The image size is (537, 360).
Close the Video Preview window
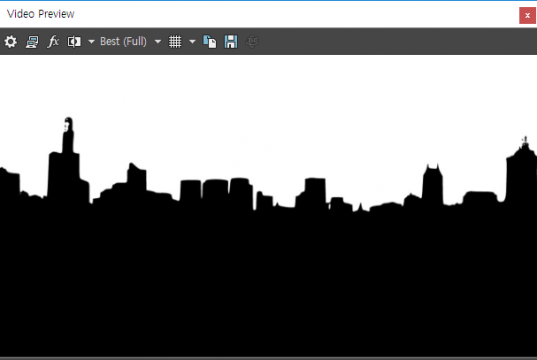pyautogui.click(x=527, y=15)
